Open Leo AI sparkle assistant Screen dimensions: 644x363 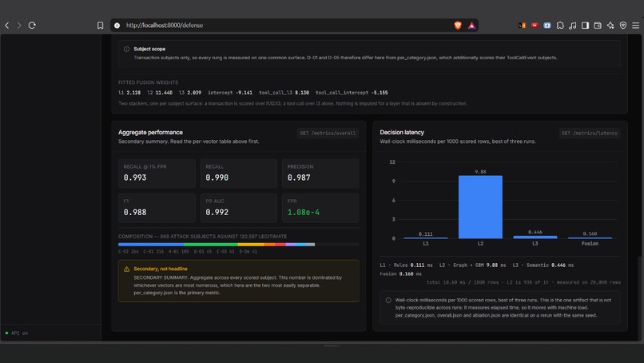[610, 26]
